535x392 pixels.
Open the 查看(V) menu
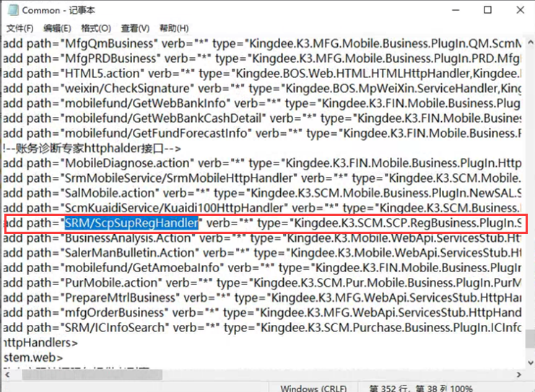(x=135, y=28)
